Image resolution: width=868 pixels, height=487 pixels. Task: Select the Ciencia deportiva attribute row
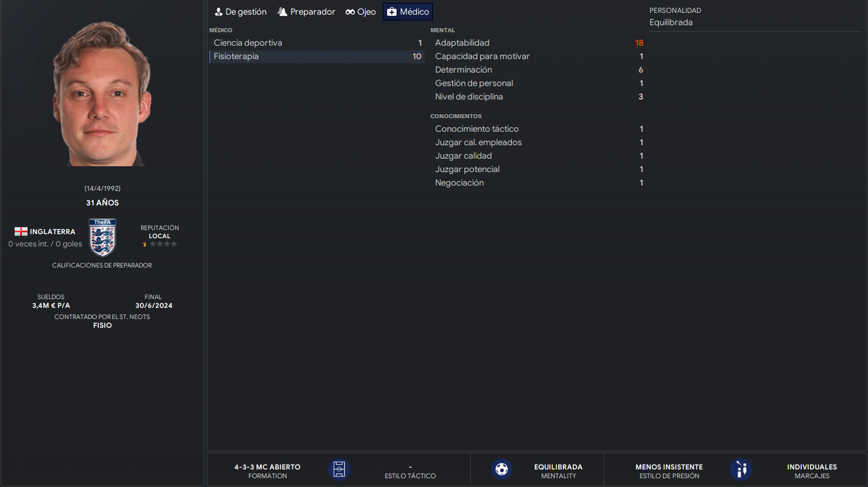[x=316, y=43]
